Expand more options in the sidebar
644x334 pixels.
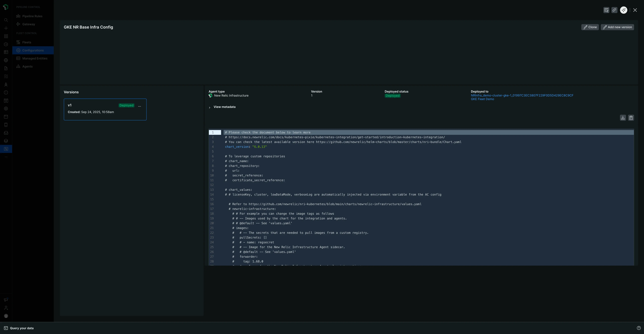(x=6, y=157)
